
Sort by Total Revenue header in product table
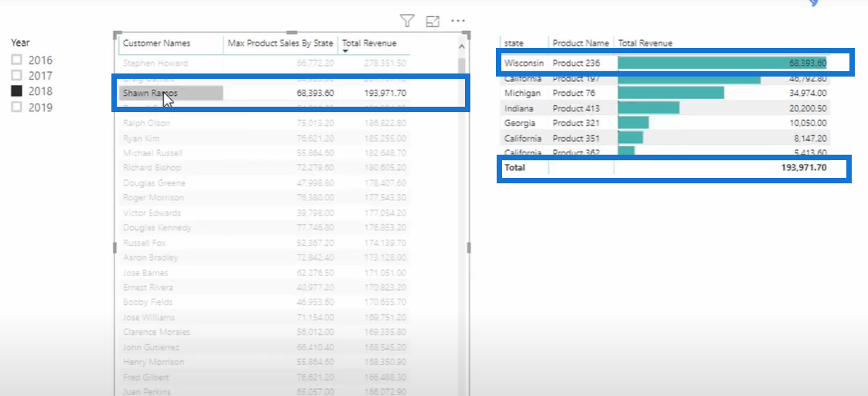(x=645, y=43)
